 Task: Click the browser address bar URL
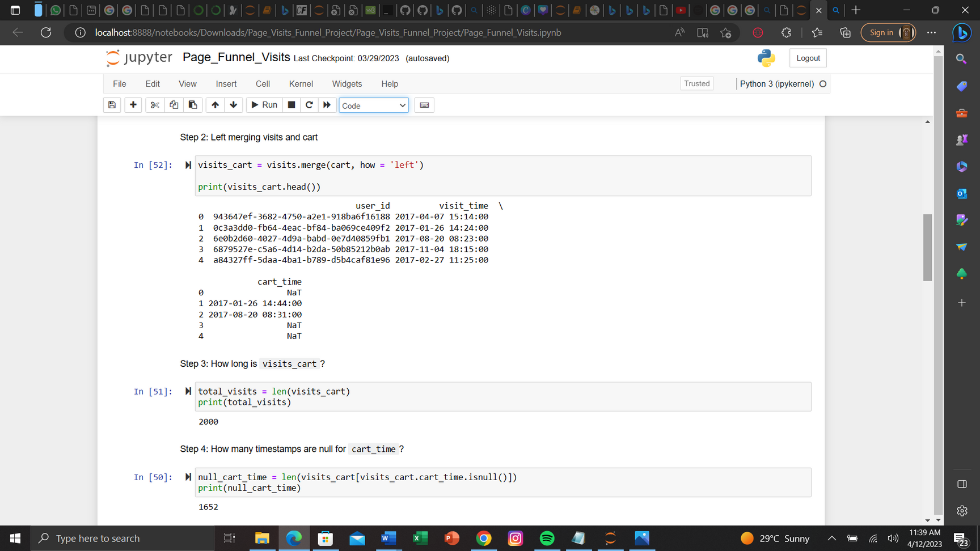point(328,32)
